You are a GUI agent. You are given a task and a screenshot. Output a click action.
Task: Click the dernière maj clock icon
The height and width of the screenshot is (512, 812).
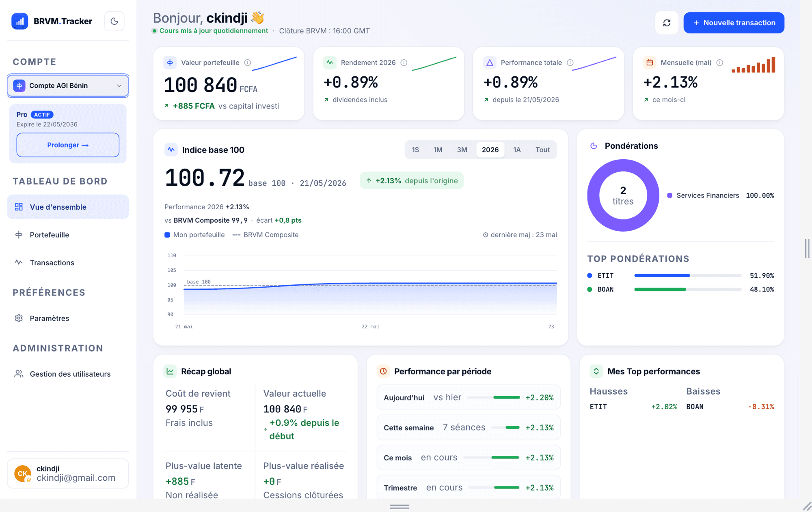tap(486, 235)
